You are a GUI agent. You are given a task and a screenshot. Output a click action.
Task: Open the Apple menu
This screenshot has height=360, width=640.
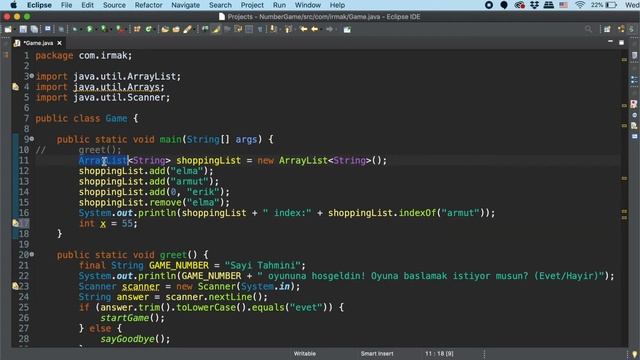[x=13, y=5]
